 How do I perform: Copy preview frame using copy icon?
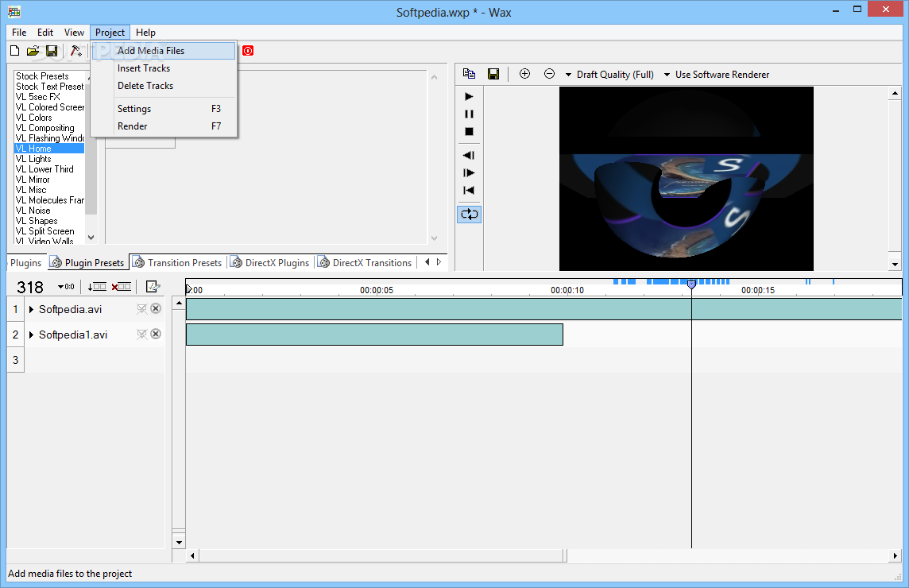click(469, 74)
